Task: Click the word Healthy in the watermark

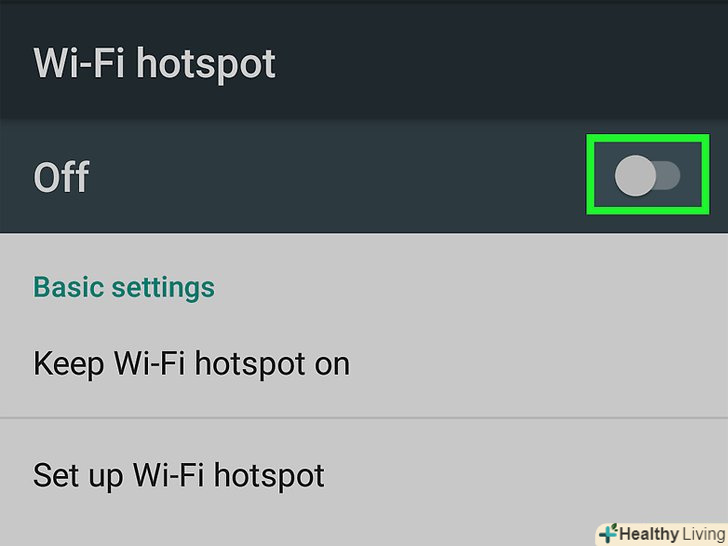Action: pos(649,534)
